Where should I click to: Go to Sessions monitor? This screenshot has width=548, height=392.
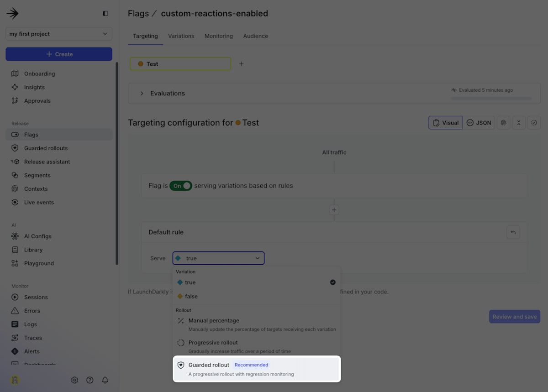click(x=59, y=297)
